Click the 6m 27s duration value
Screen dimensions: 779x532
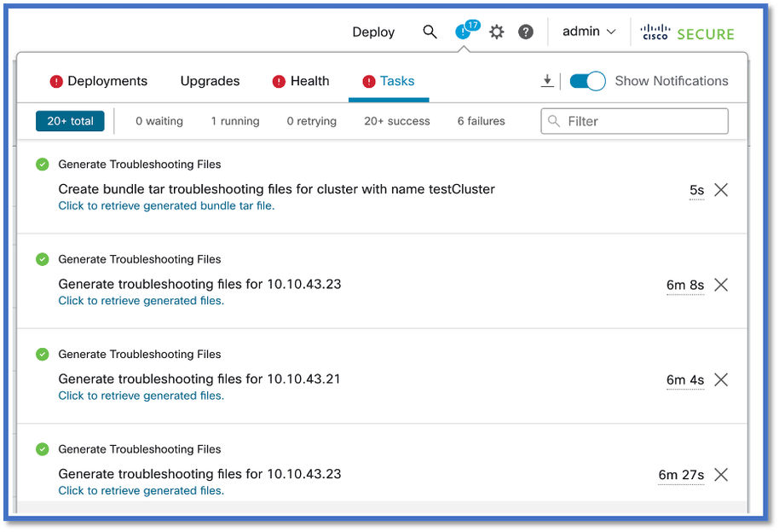[681, 475]
